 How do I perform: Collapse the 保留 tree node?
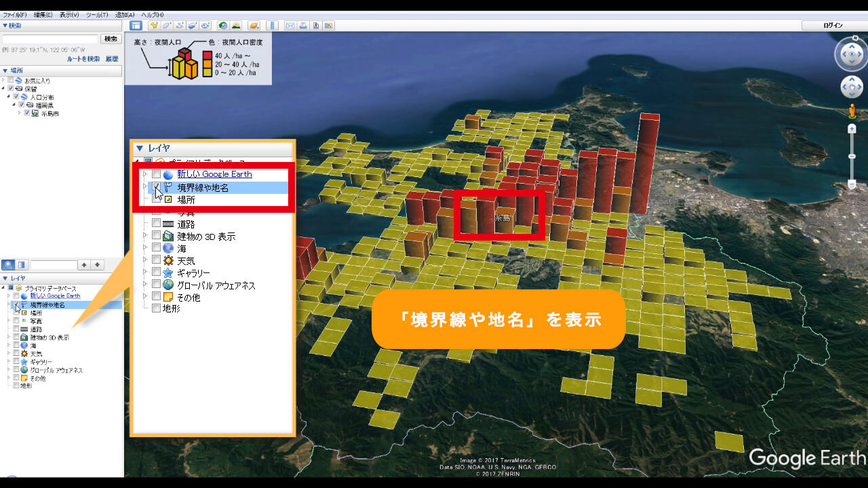(x=4, y=89)
